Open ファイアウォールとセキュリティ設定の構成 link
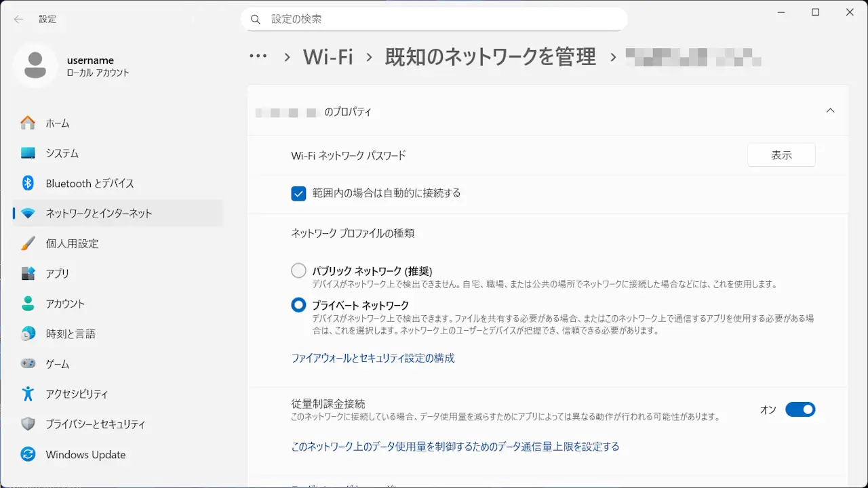868x488 pixels. 373,358
